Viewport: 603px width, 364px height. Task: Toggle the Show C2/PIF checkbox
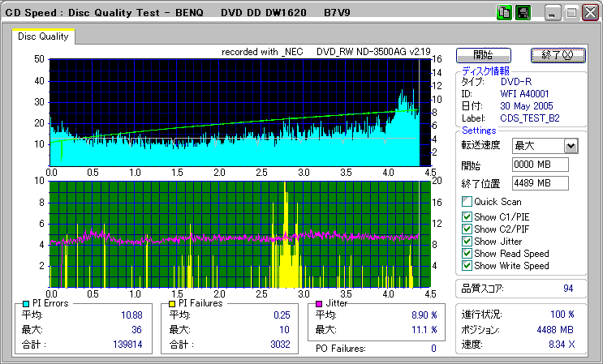click(467, 229)
